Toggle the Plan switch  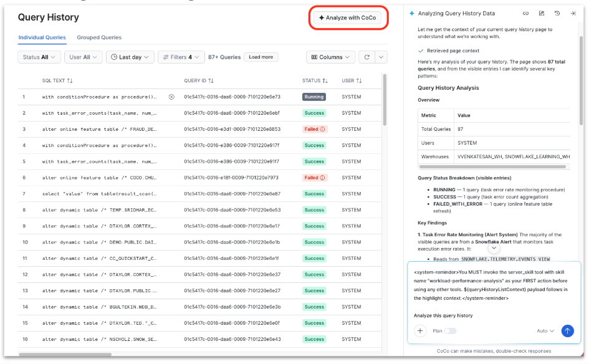click(450, 331)
